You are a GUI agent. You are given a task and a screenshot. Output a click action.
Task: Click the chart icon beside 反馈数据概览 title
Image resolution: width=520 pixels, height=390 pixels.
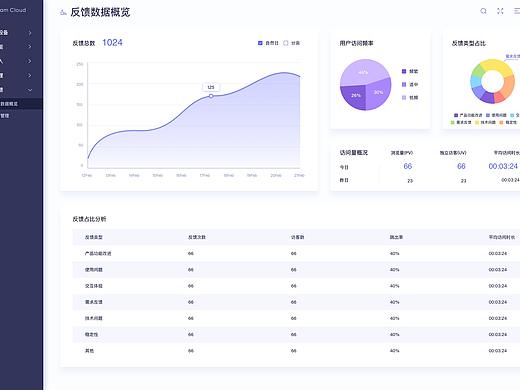[63, 12]
